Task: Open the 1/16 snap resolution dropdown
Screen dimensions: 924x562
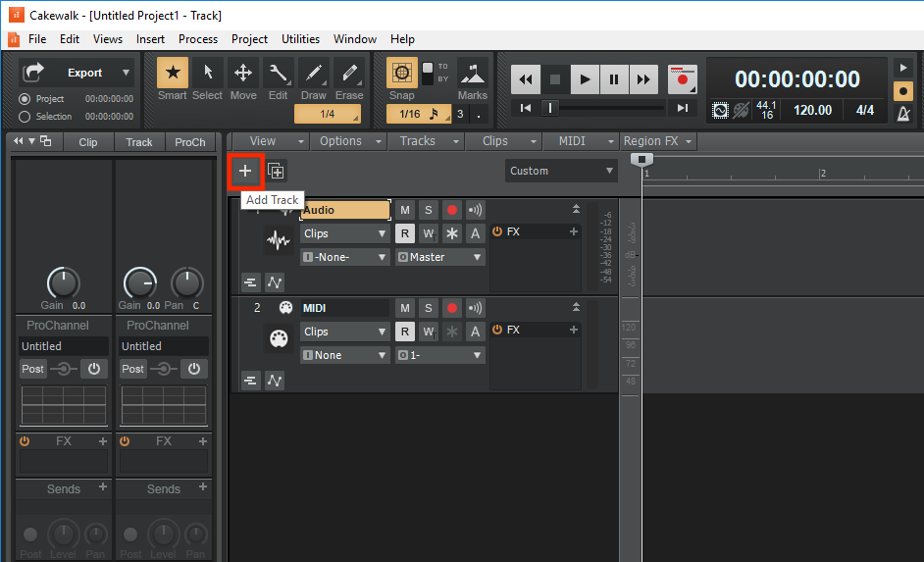Action: (419, 114)
